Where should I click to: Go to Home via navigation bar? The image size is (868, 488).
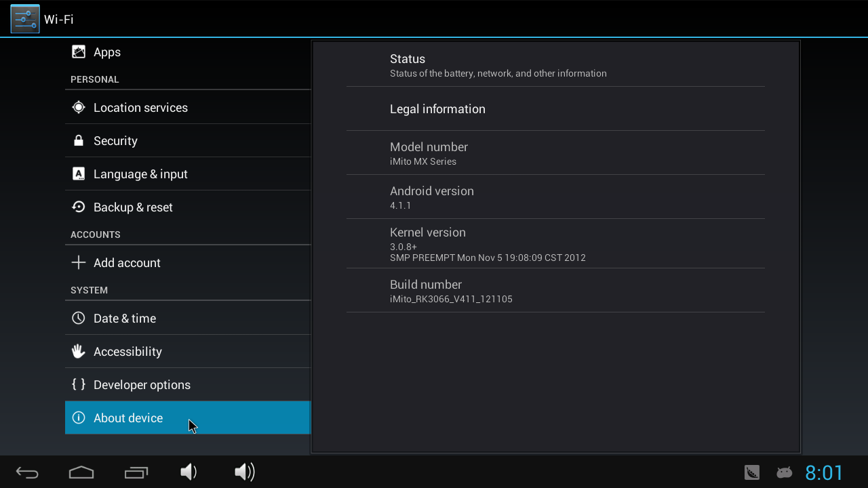(x=81, y=472)
